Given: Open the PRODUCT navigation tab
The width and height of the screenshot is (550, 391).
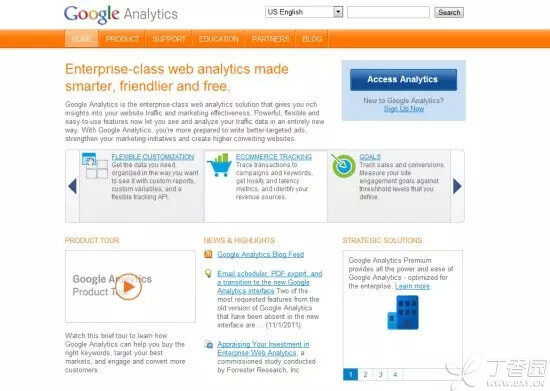Looking at the screenshot, I should [122, 39].
